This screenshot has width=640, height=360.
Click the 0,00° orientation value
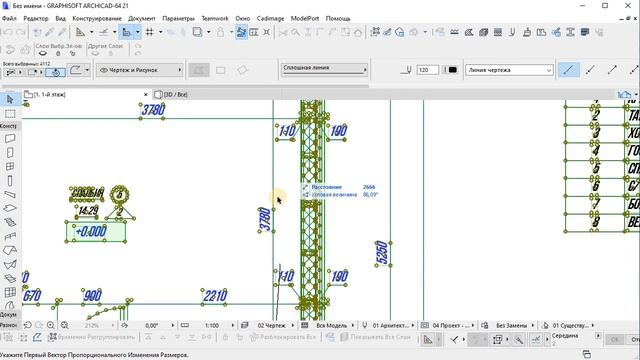click(151, 325)
